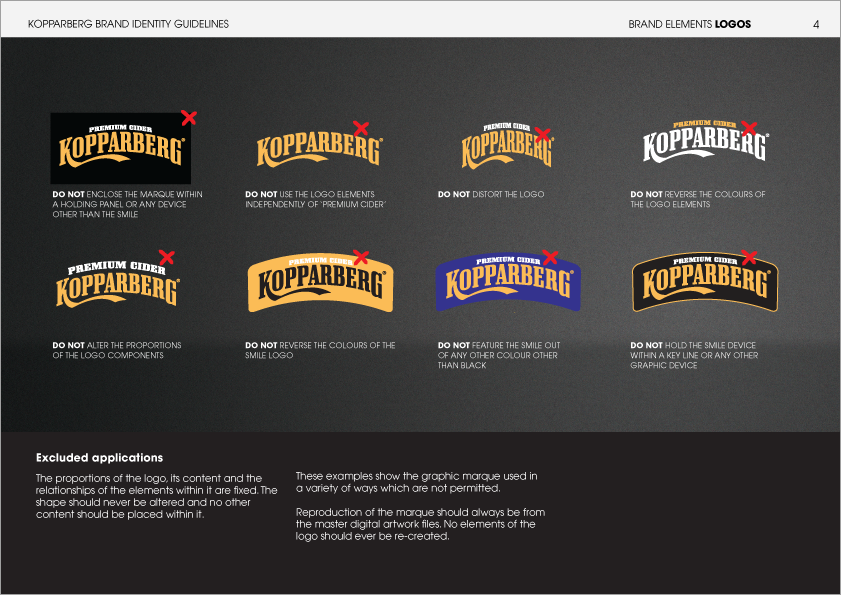
Task: Click the paragraph beginning 'The proportions of the logo'
Action: pos(157,496)
